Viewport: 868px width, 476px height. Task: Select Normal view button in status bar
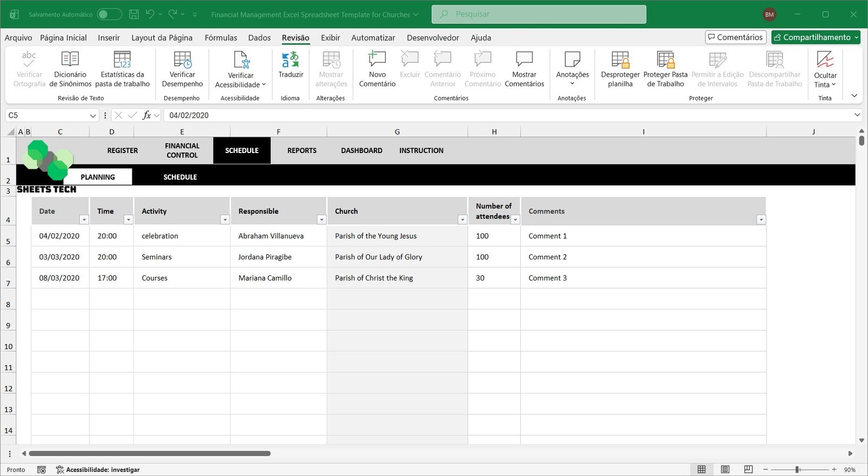click(x=701, y=469)
